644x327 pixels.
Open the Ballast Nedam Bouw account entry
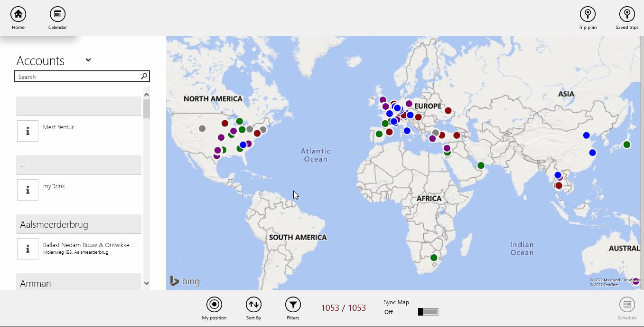coord(88,248)
